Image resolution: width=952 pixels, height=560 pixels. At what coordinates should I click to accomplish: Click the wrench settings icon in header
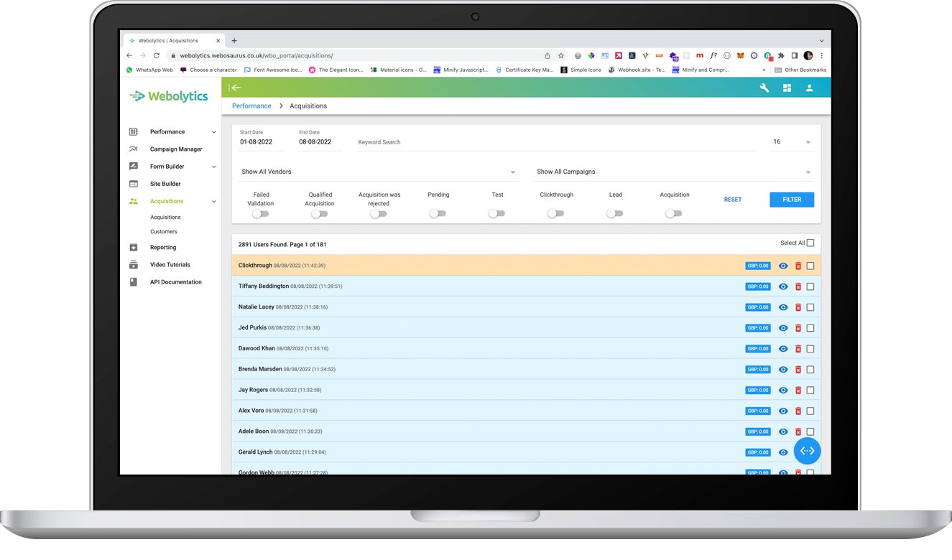764,88
